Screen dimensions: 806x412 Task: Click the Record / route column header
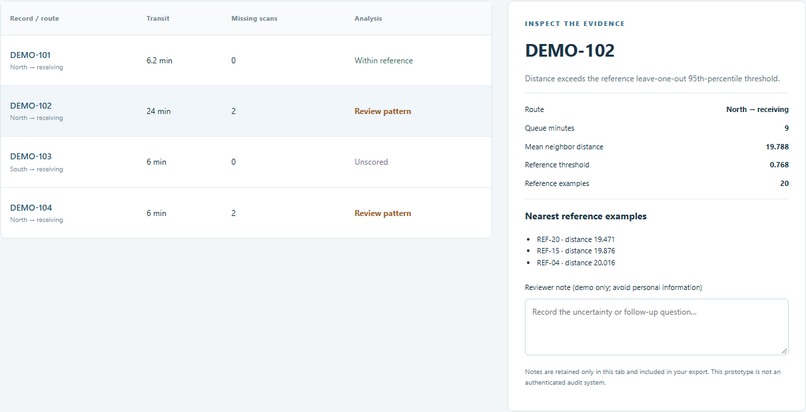coord(34,18)
